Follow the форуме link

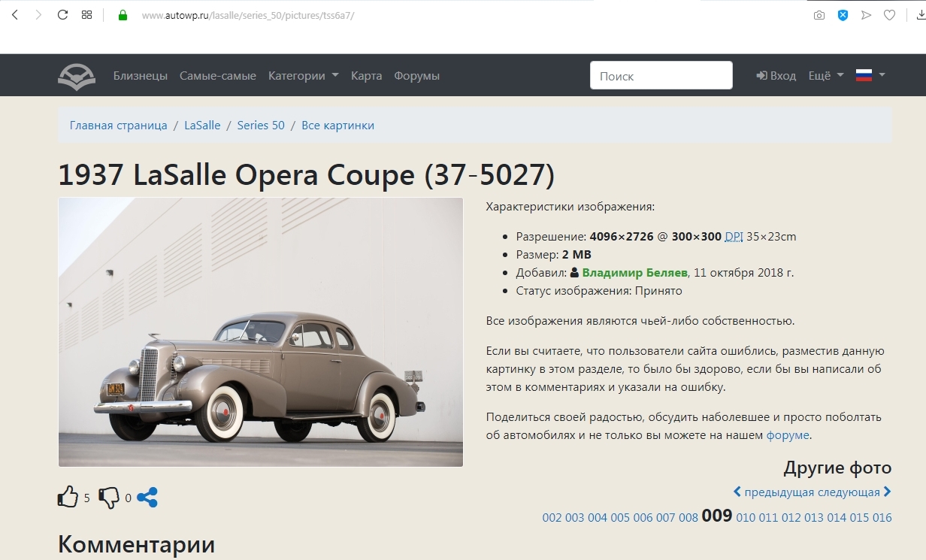point(788,435)
